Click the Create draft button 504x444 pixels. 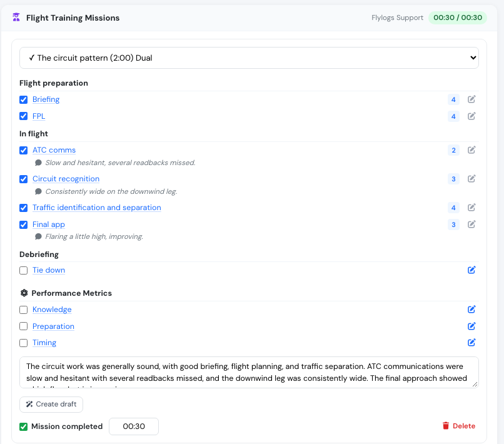(x=51, y=404)
